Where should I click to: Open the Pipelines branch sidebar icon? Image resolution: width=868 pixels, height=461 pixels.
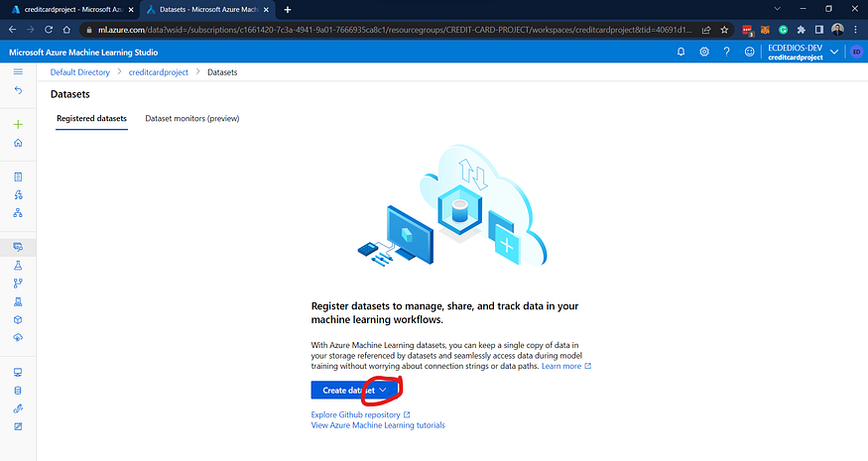coord(18,284)
